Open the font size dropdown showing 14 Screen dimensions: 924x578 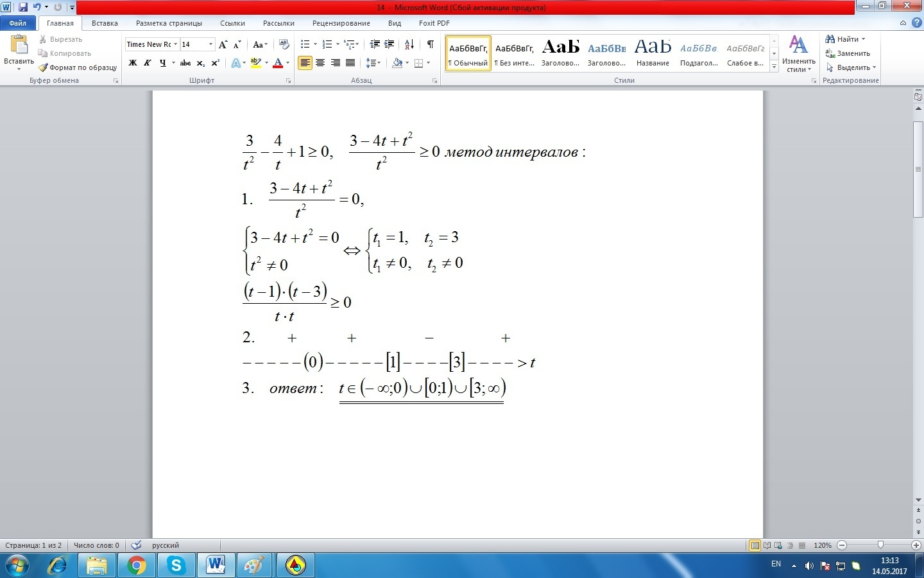click(210, 44)
